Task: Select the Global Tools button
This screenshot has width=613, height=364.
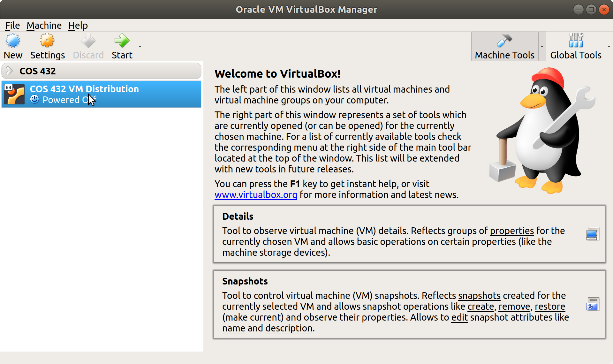Action: coord(576,47)
